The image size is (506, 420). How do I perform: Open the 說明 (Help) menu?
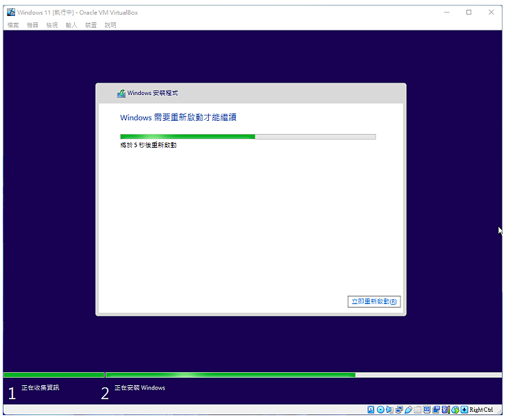coord(110,25)
